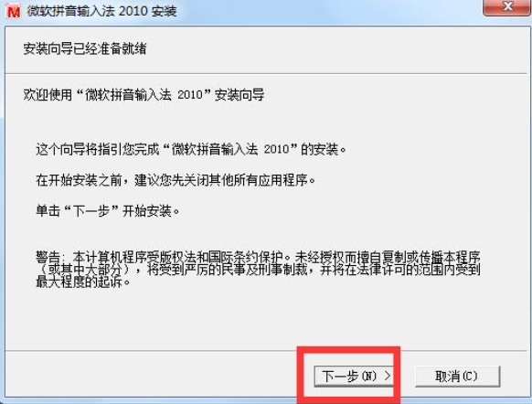532x404 pixels.
Task: Click the warning line beginning （或其中大部分）
Action: click(x=258, y=270)
